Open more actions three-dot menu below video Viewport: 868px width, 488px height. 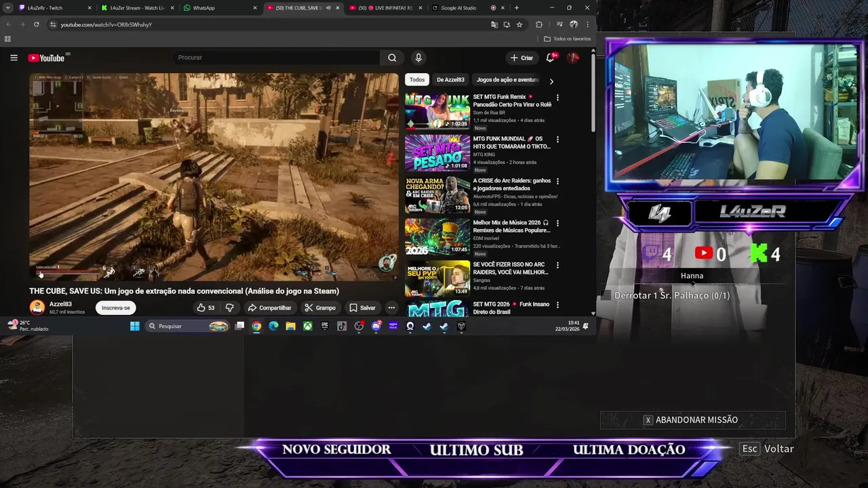tap(391, 308)
